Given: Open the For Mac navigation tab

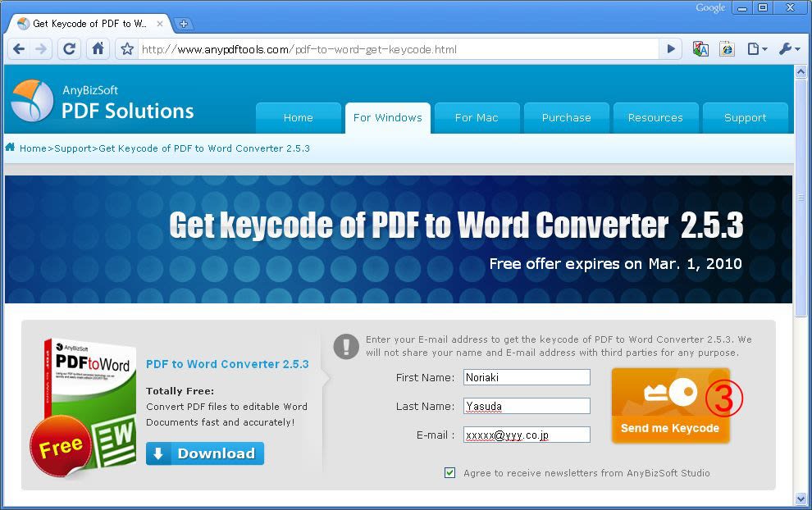Looking at the screenshot, I should coord(477,118).
